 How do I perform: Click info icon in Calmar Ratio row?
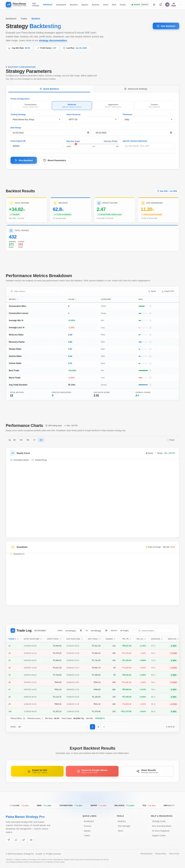tap(150, 363)
